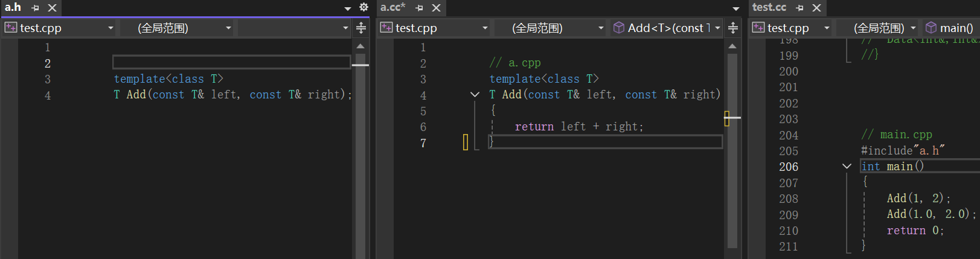The width and height of the screenshot is (980, 259).
Task: Open tab list dropdown in a.cc pane
Action: pos(735,8)
